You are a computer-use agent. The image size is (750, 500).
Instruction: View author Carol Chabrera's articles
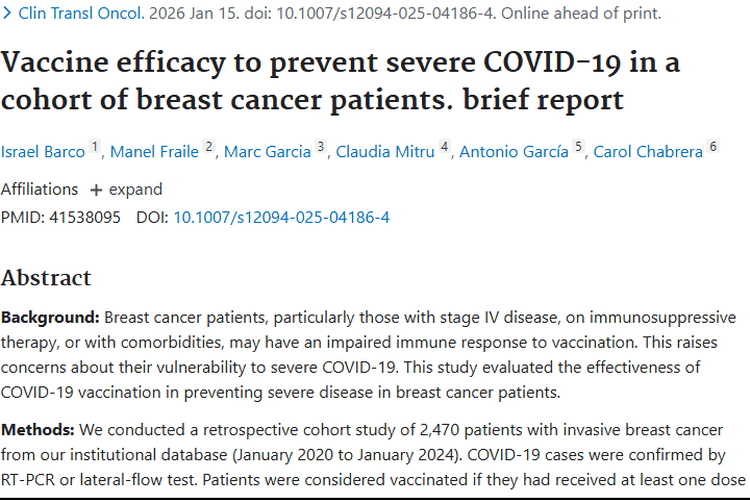[648, 152]
